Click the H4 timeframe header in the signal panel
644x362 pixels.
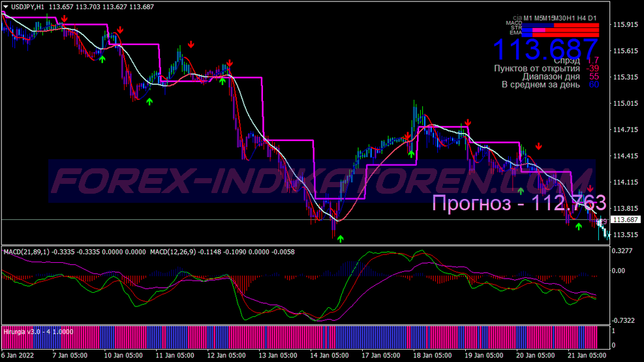[581, 18]
